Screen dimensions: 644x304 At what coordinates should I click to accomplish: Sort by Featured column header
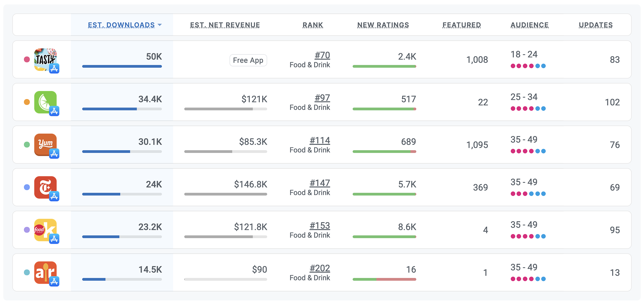click(x=462, y=25)
